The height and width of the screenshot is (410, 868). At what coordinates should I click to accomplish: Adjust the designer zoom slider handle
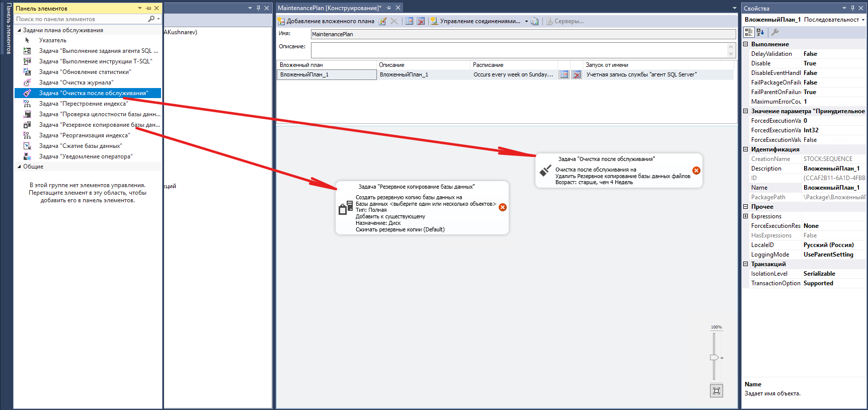(714, 357)
